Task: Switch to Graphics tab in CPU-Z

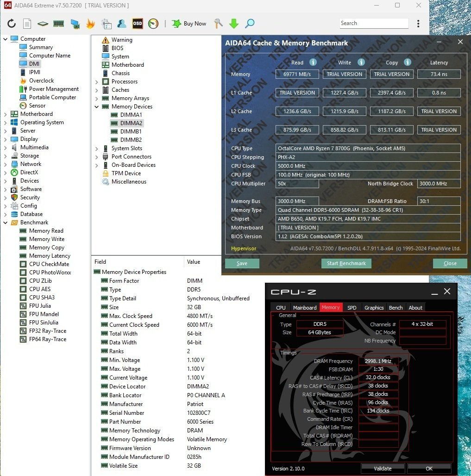Action: pyautogui.click(x=374, y=307)
